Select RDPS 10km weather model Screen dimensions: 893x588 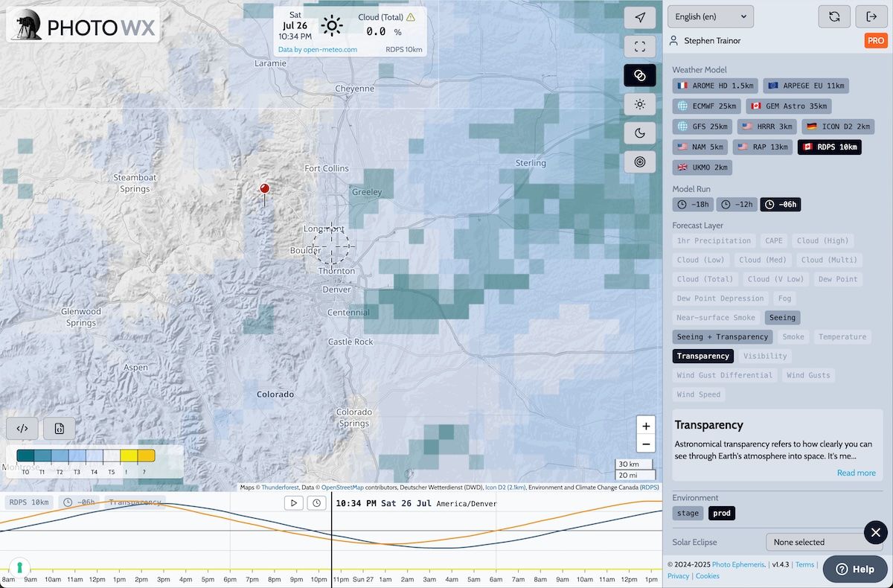pyautogui.click(x=830, y=147)
